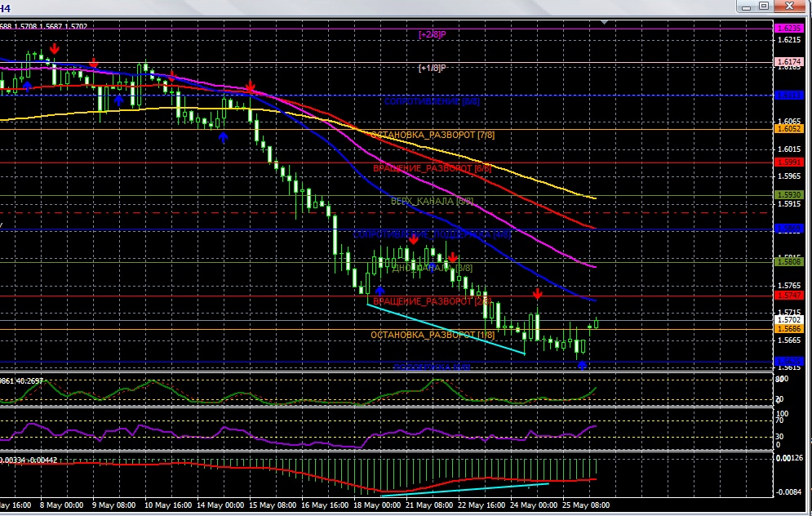This screenshot has height=516, width=812.
Task: Click the blue up arrow below the latest low
Action: click(582, 364)
